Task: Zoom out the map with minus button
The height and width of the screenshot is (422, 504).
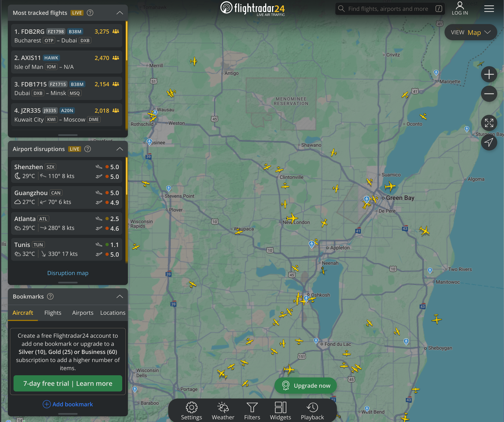Action: pyautogui.click(x=489, y=94)
